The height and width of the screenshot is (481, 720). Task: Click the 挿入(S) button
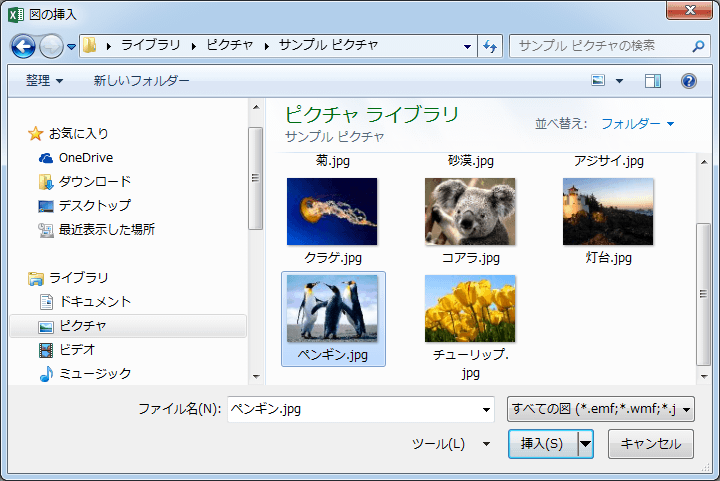(542, 444)
